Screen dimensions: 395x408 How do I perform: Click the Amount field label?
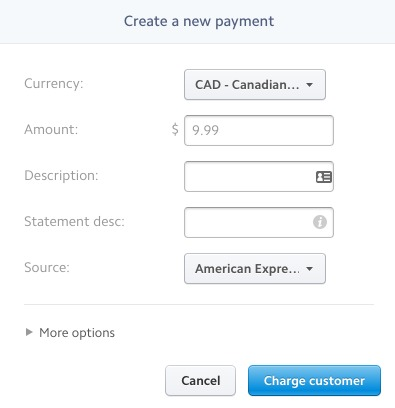tap(51, 129)
